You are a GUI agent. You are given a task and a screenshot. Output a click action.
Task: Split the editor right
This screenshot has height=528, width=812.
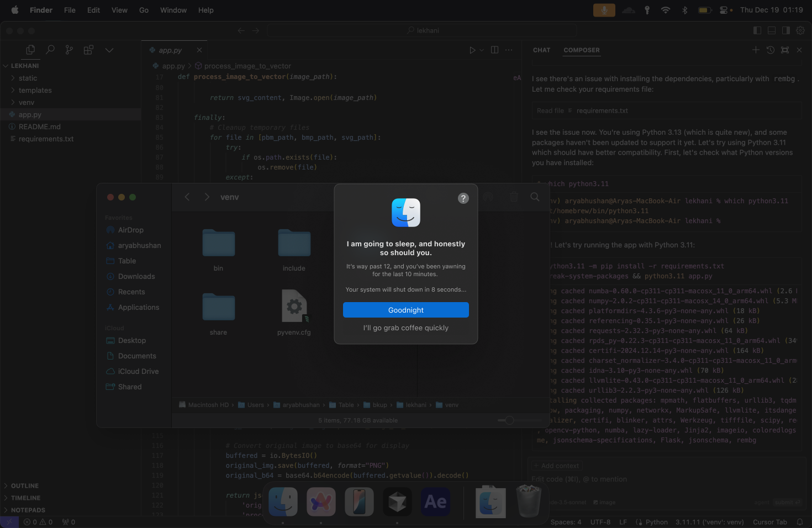[494, 50]
